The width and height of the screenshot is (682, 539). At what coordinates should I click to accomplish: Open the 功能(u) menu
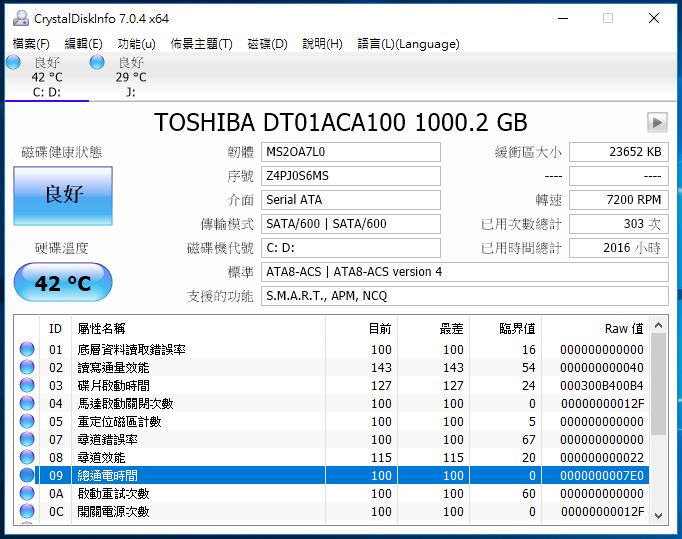pos(137,44)
